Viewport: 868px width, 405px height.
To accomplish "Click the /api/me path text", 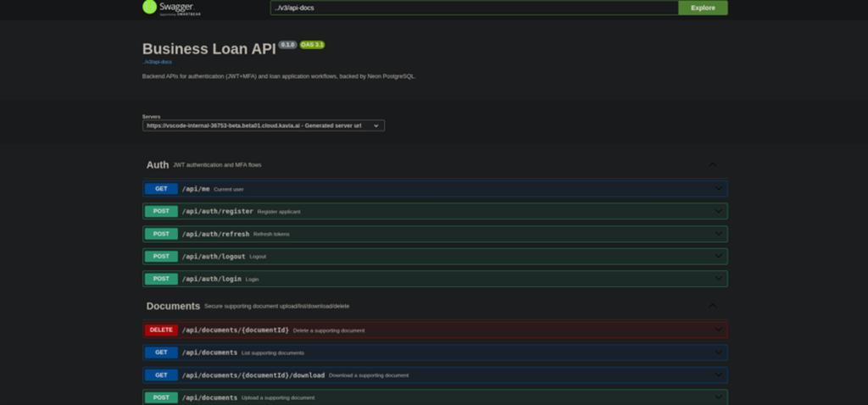I will [196, 189].
